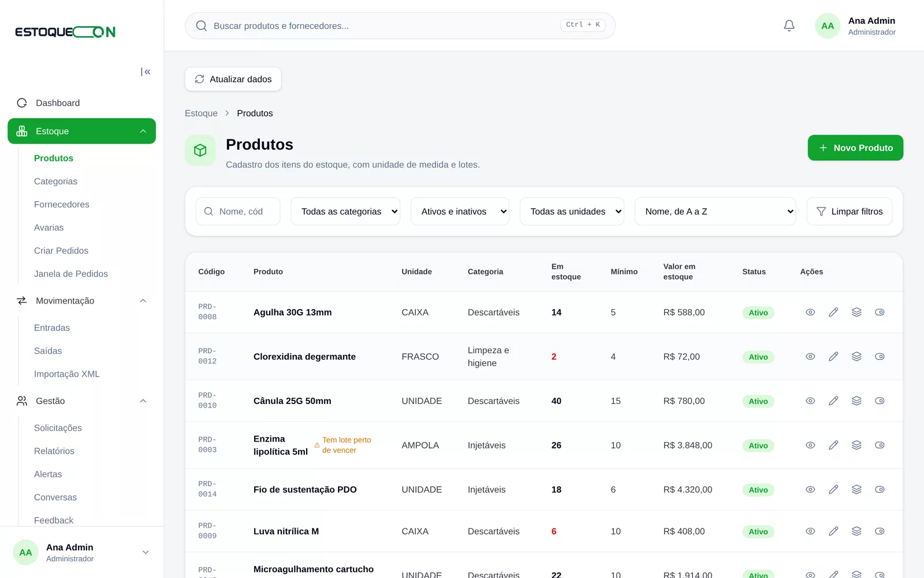Edit Fio de sustentação PDO with the pencil icon
Image resolution: width=924 pixels, height=578 pixels.
coord(833,490)
